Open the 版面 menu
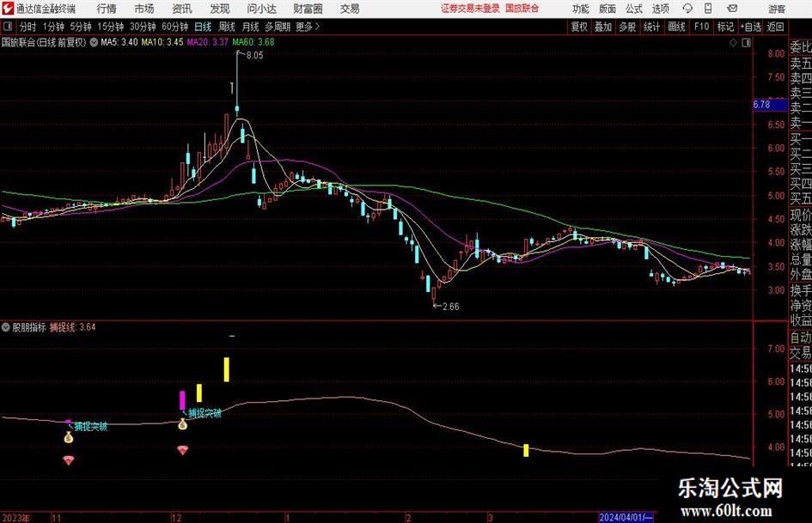Screen dimensions: 812x523 [x=607, y=9]
